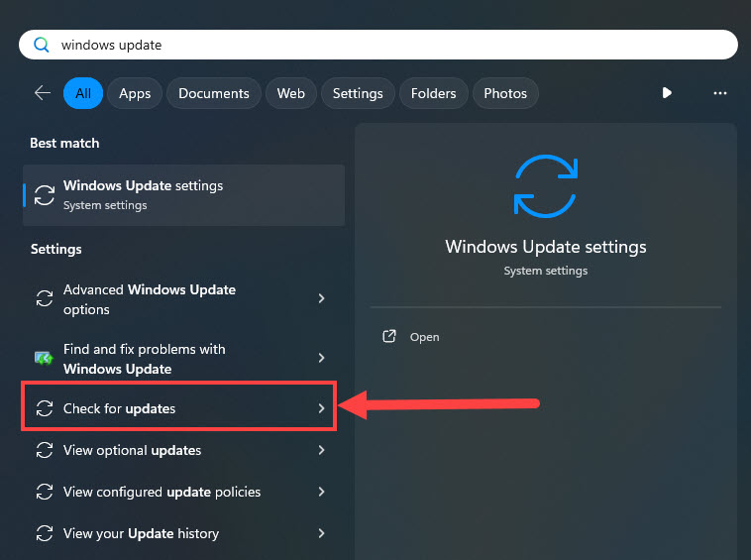Click the Windows Update settings title in preview pane

tap(546, 247)
